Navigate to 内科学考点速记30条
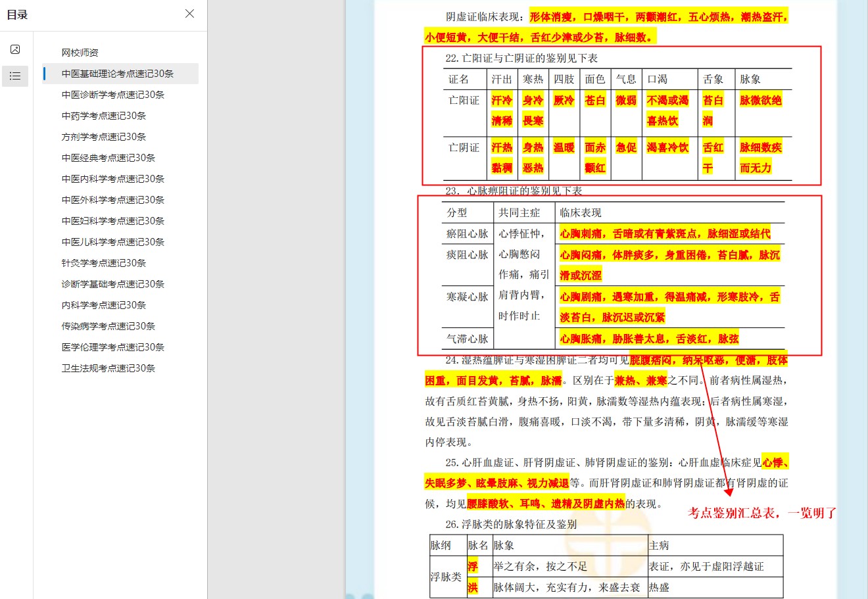The height and width of the screenshot is (599, 868). [x=103, y=305]
